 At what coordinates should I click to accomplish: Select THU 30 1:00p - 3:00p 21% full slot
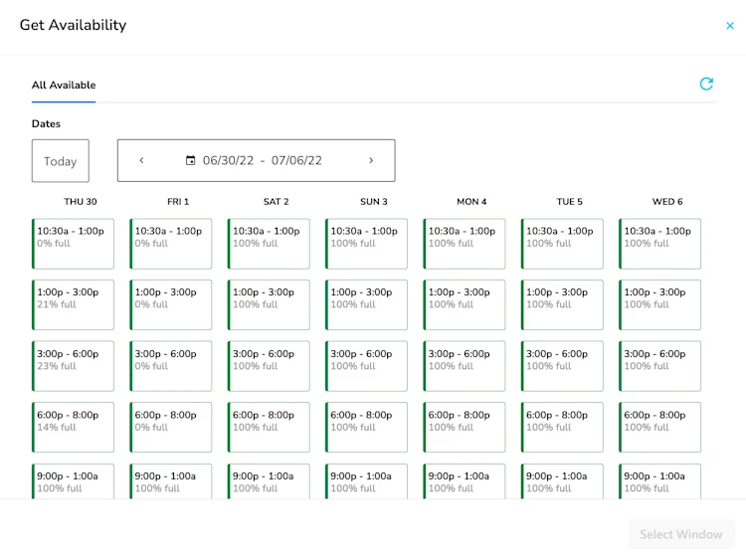tap(73, 305)
